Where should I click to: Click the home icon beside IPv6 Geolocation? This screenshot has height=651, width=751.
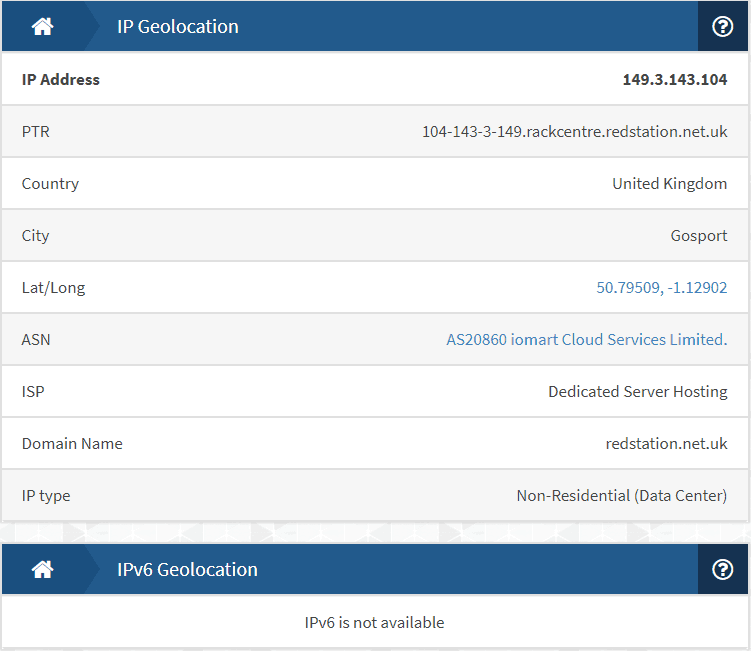(42, 569)
